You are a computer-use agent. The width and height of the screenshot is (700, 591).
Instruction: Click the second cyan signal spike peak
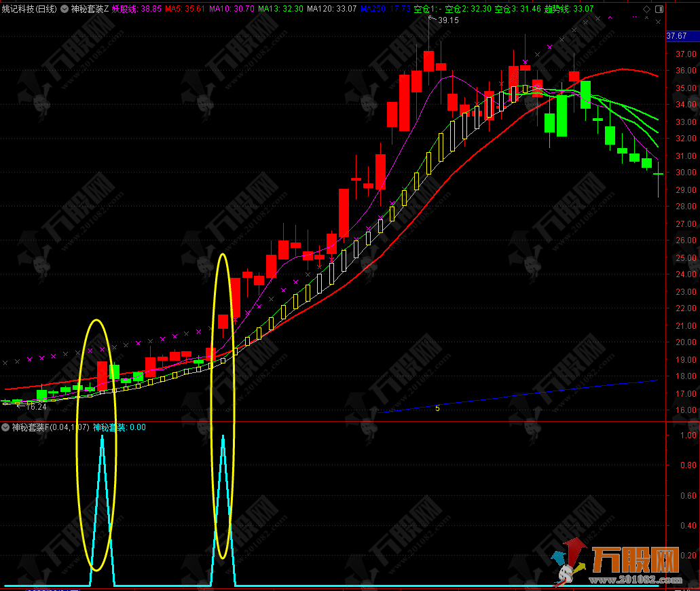tap(223, 437)
